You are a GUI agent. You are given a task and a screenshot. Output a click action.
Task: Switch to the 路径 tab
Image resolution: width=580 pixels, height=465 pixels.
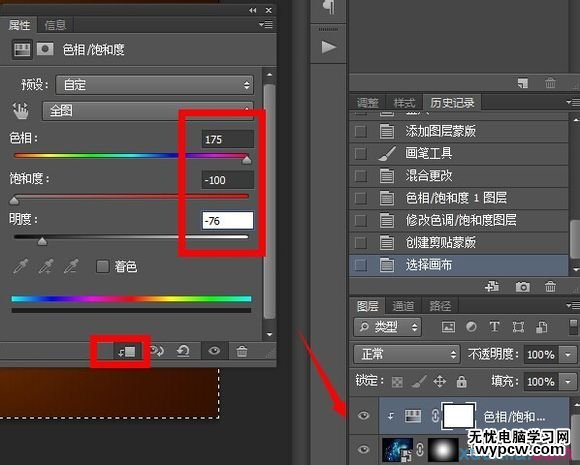(x=440, y=306)
